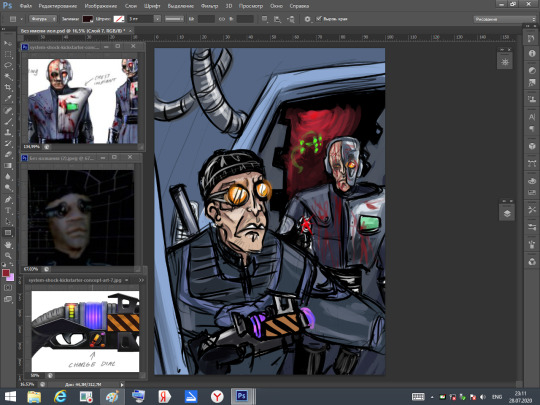Toggle the align edges checkbox
This screenshot has height=405, width=540.
(x=319, y=19)
